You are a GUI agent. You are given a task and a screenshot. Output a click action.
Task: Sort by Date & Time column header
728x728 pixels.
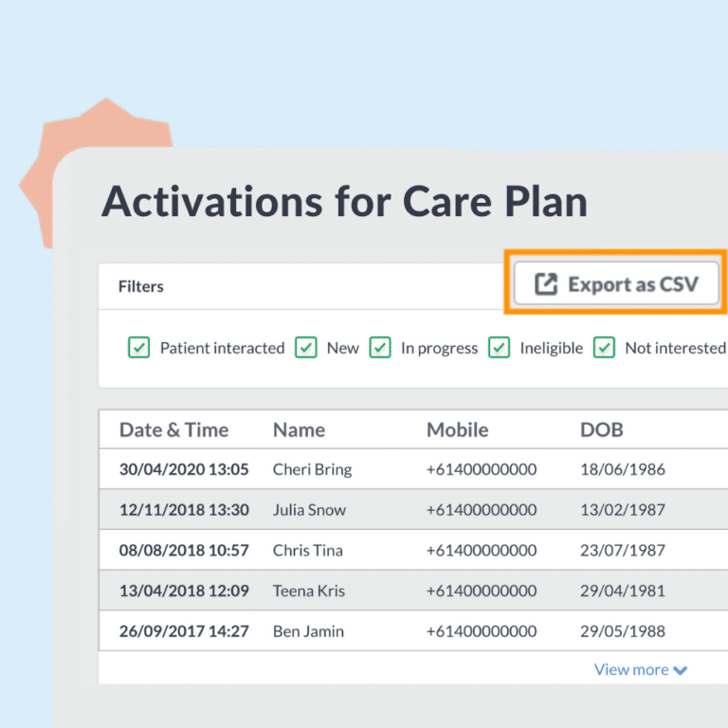[173, 429]
